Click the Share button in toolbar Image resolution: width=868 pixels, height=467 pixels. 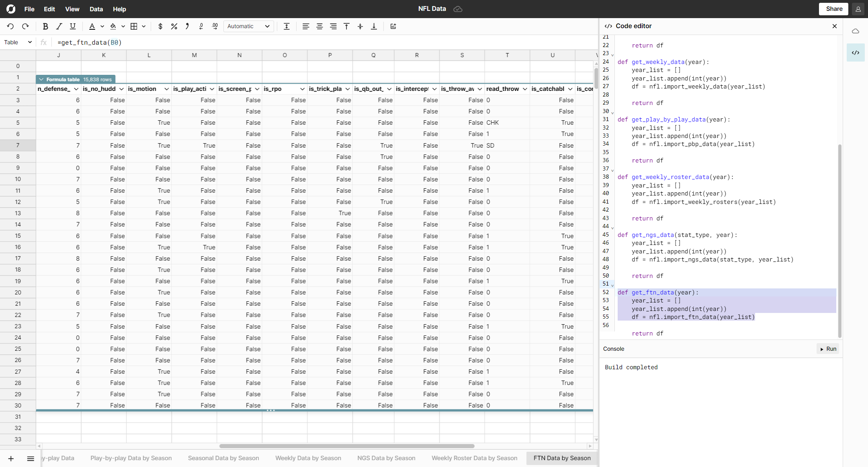tap(833, 8)
